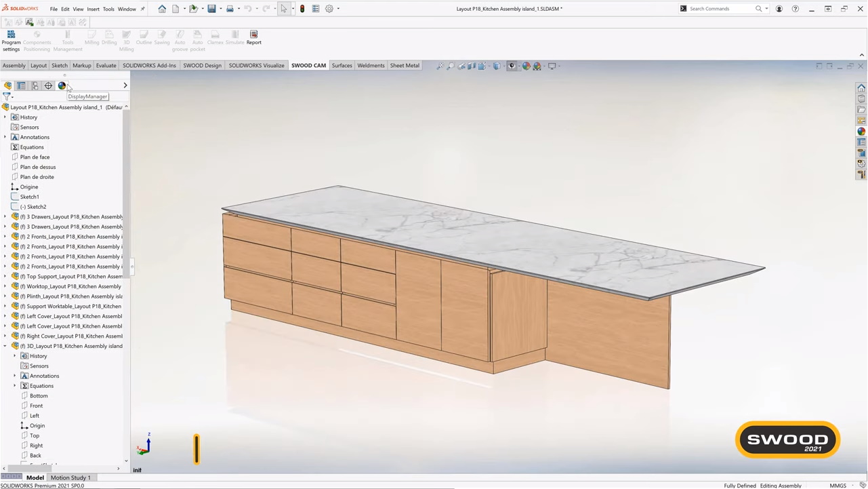This screenshot has height=489, width=868.
Task: Open the PropertyManager tab icon
Action: (21, 85)
